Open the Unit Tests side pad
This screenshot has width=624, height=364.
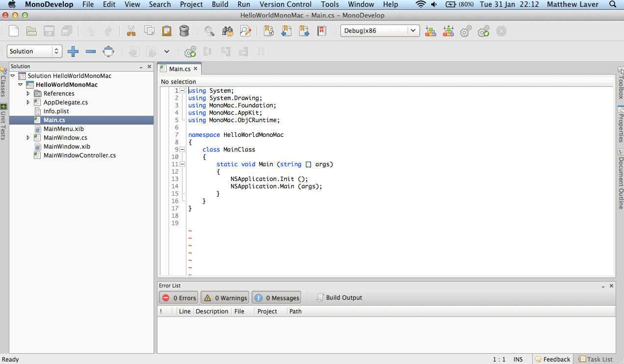[x=3, y=122]
